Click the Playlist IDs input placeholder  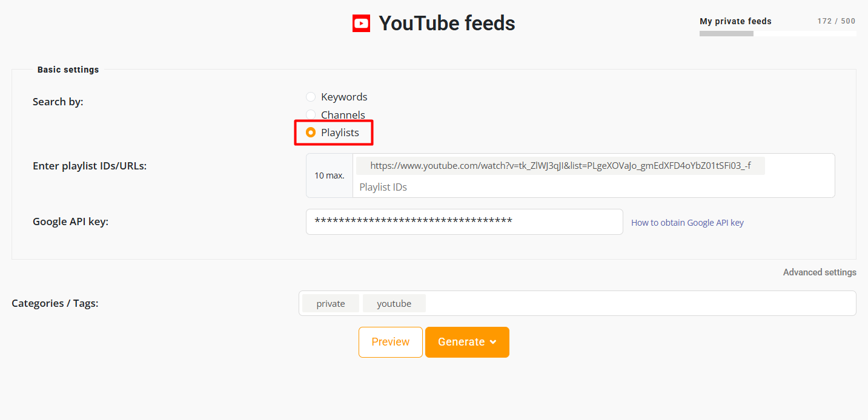coord(383,187)
